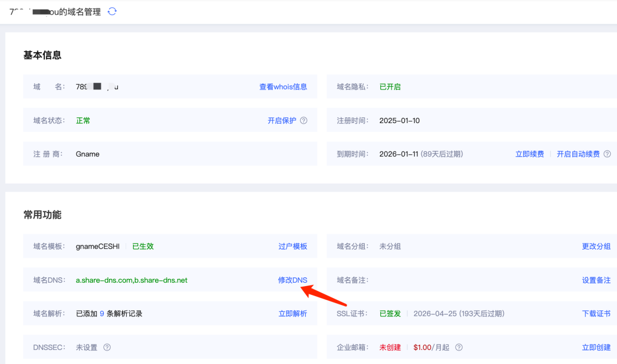Viewport: 617px width, 364px height.
Task: Click 设置备注 to add domain remark
Action: (x=596, y=280)
